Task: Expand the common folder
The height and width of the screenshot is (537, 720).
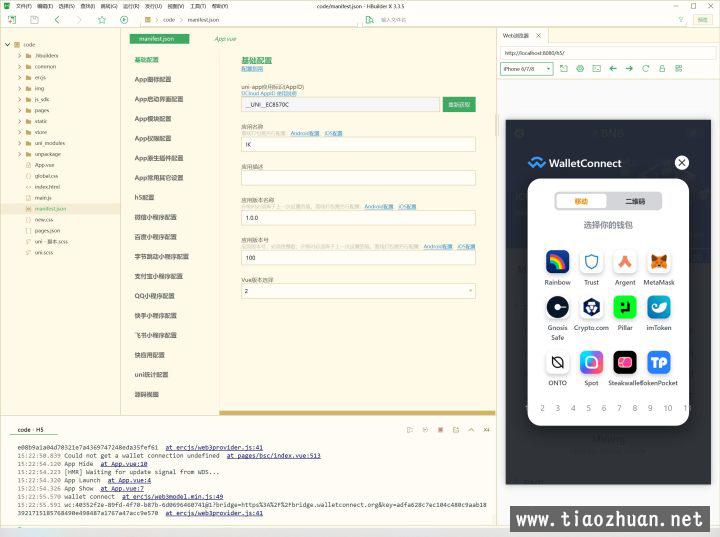Action: [20, 67]
